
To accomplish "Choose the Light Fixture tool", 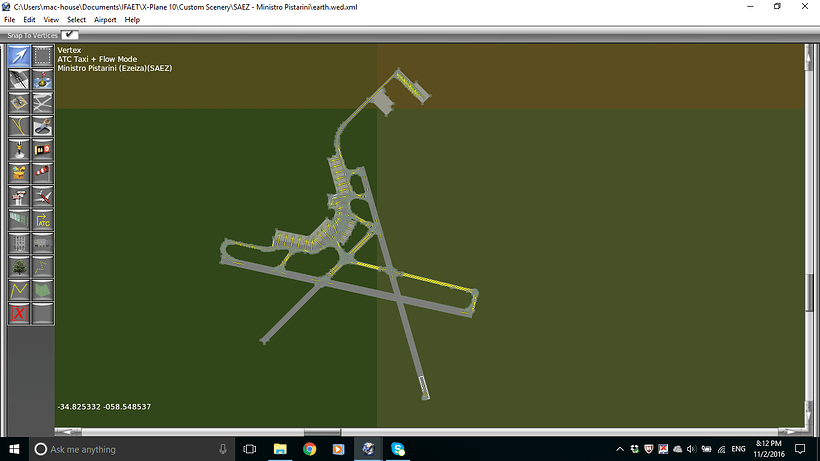I will click(x=19, y=149).
